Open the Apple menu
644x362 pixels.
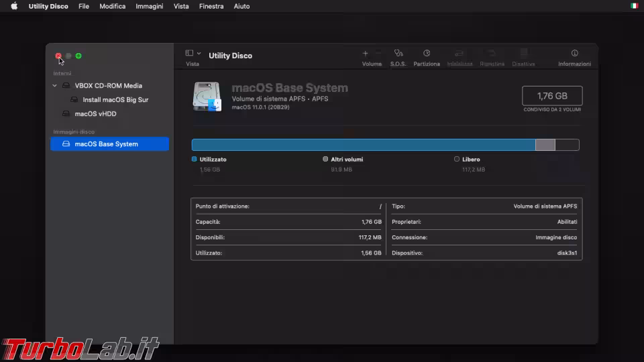14,6
